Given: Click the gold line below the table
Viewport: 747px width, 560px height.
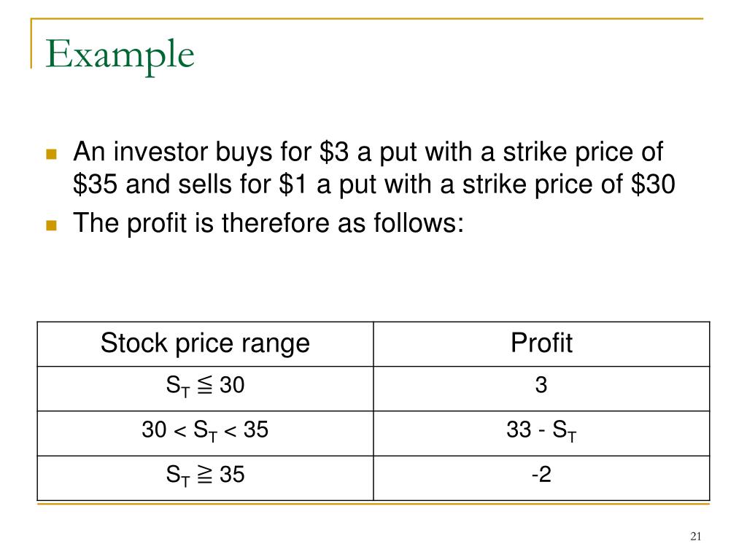Looking at the screenshot, I should [x=373, y=503].
